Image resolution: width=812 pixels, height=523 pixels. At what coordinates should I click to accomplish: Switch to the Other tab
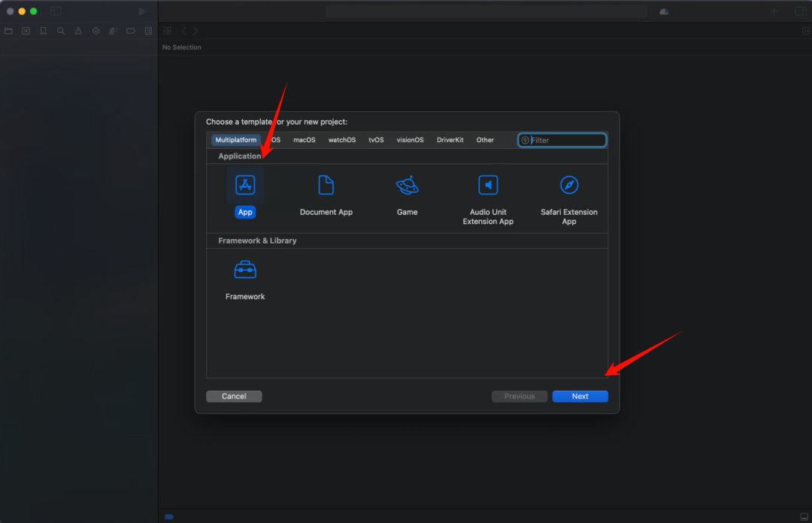(485, 140)
